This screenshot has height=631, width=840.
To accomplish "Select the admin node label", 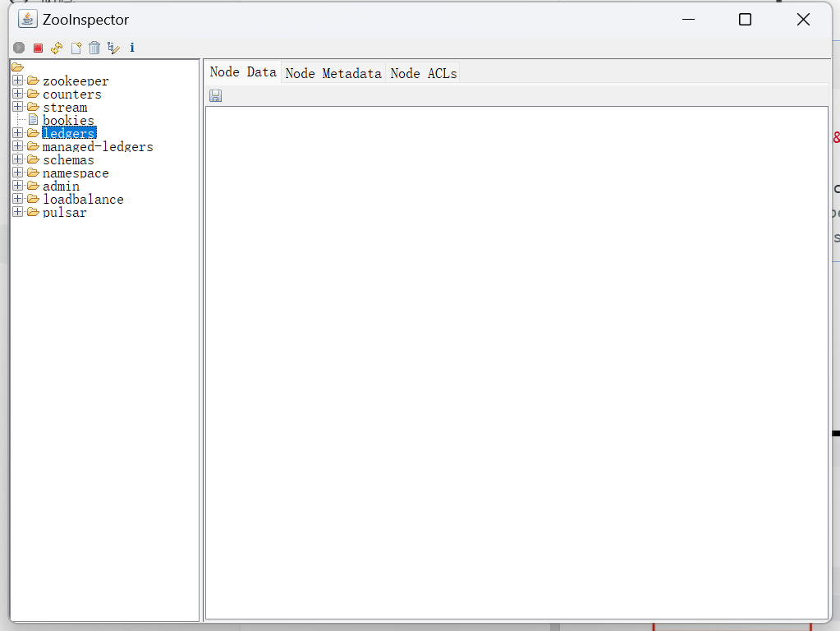I will tap(61, 186).
